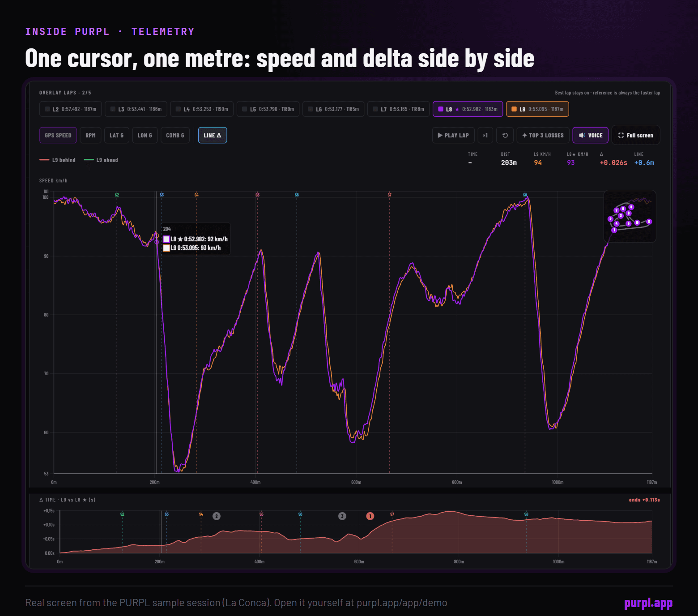Screen dimensions: 698x616
Task: Select corner 4 on track map
Action: (617, 224)
